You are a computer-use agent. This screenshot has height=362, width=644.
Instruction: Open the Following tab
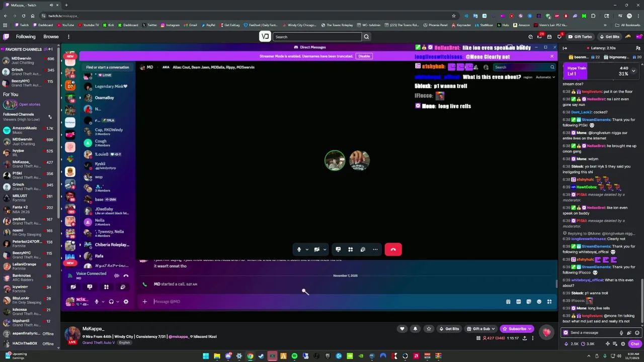pos(26,37)
